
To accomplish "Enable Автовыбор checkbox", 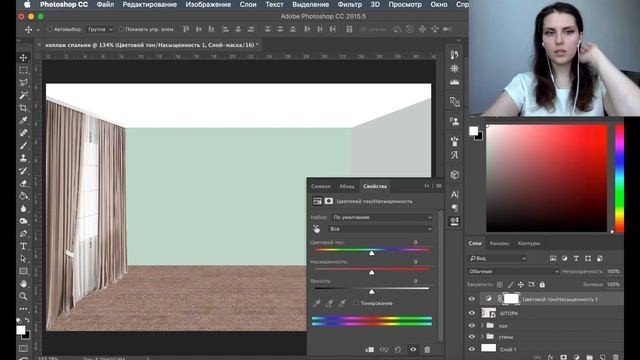I will coord(50,29).
